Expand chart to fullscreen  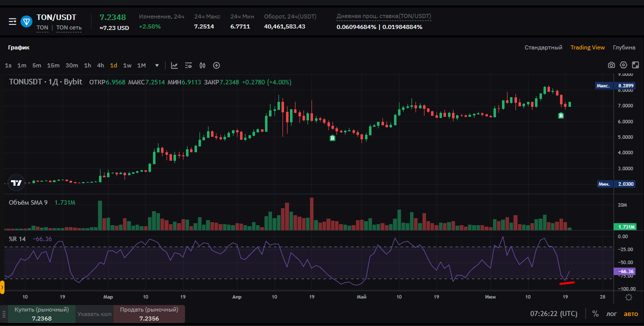point(635,65)
